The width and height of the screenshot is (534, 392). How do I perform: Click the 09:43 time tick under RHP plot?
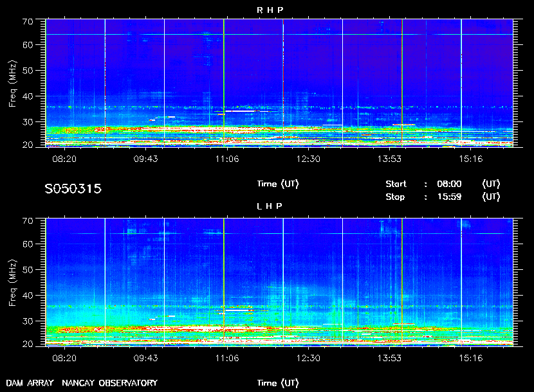(146, 159)
